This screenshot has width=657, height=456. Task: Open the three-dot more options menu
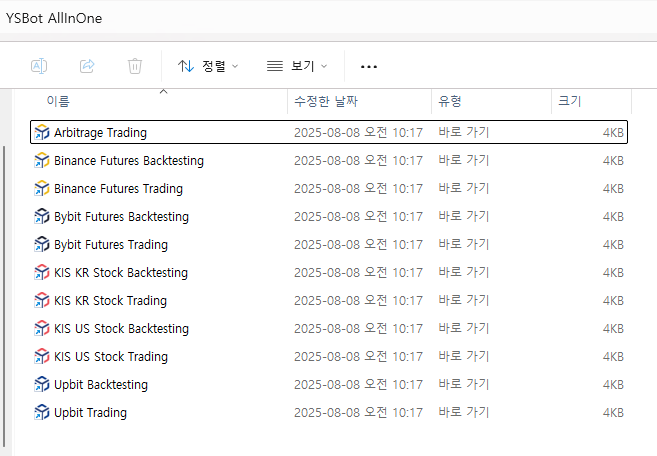tap(369, 67)
